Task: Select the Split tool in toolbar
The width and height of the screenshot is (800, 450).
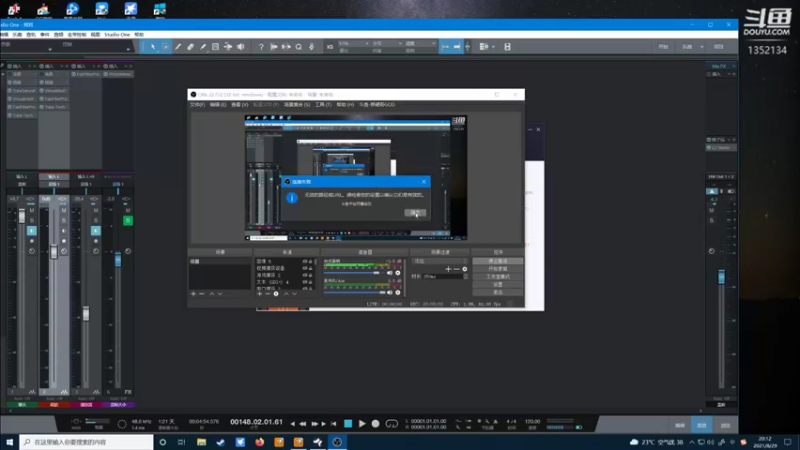Action: pyautogui.click(x=178, y=47)
